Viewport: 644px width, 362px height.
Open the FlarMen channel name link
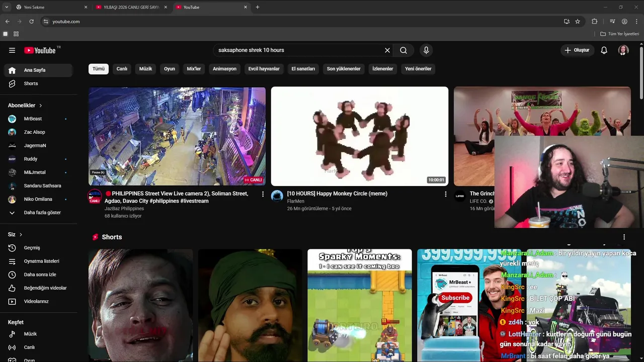point(296,201)
